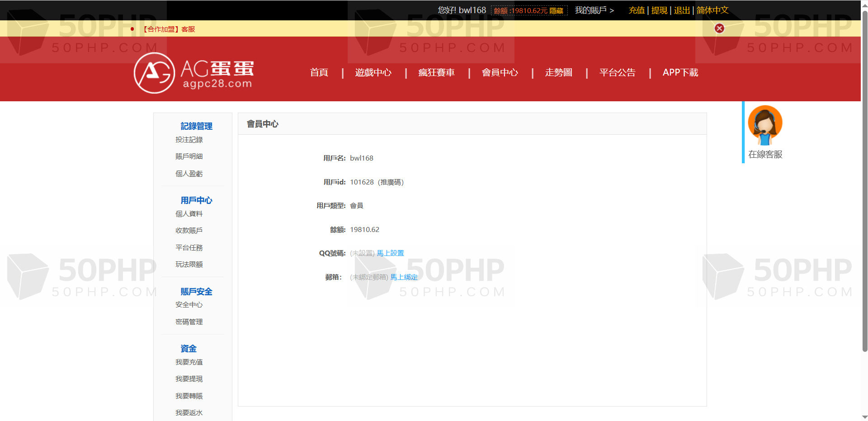
Task: Open 投注記錄 in sidebar
Action: 189,140
